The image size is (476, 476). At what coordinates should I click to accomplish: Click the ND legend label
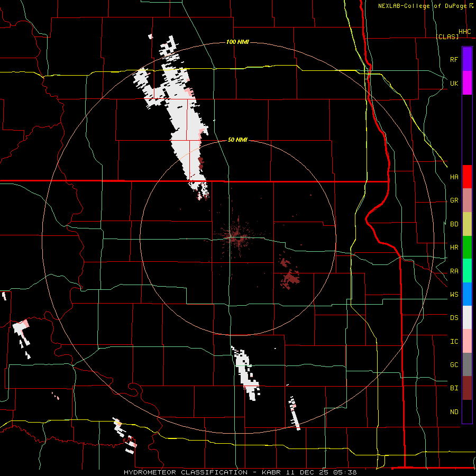454,412
